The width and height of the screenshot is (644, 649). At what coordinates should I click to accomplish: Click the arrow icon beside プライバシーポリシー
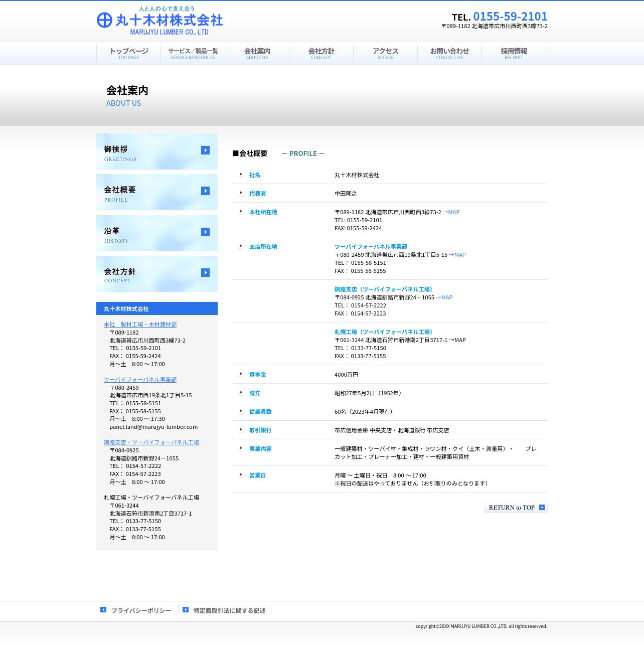[103, 610]
